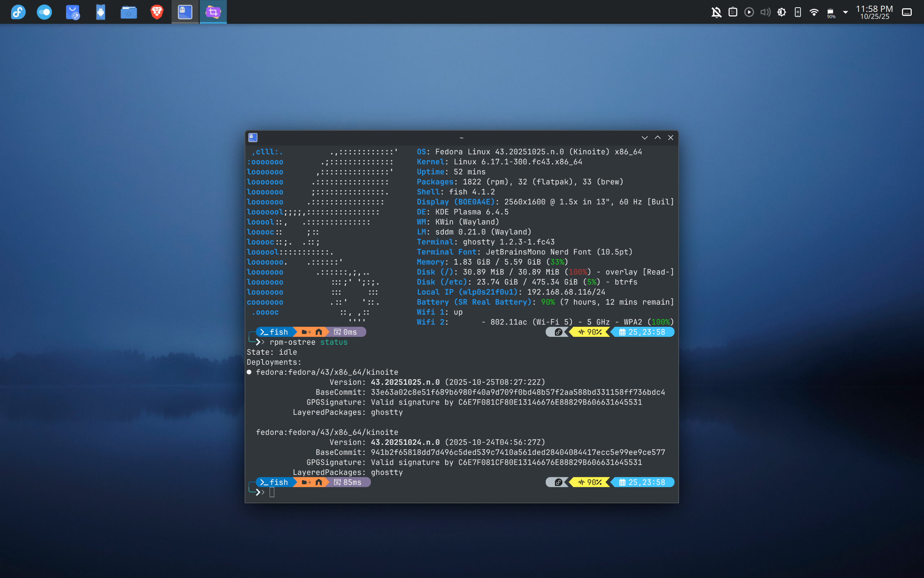The width and height of the screenshot is (924, 578).
Task: Expand the hidden system tray icons arrow
Action: coord(845,12)
